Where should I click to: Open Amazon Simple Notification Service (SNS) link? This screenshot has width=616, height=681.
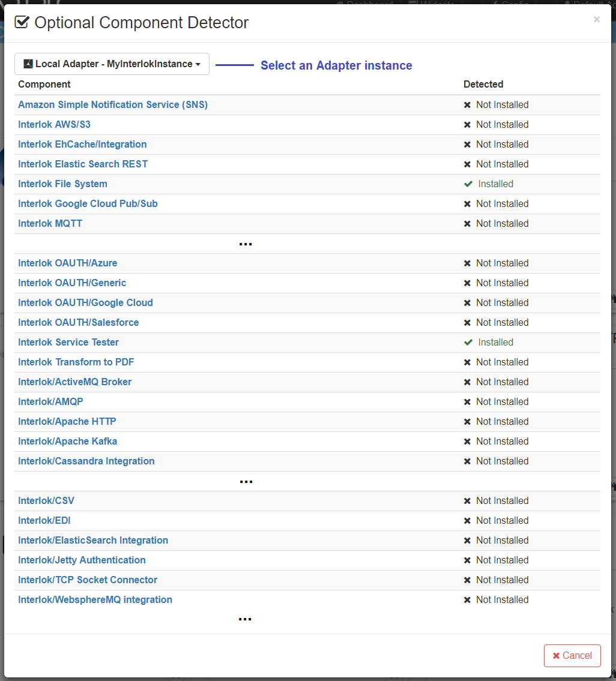coord(113,104)
